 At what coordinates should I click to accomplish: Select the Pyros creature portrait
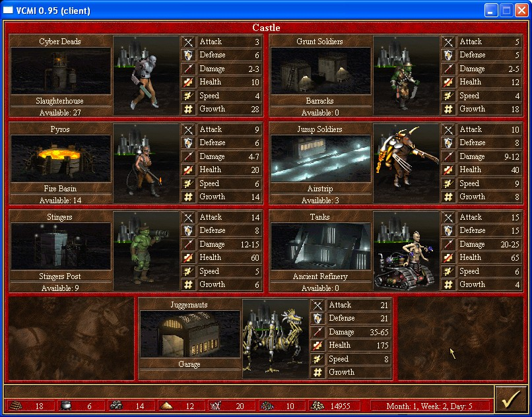(147, 163)
